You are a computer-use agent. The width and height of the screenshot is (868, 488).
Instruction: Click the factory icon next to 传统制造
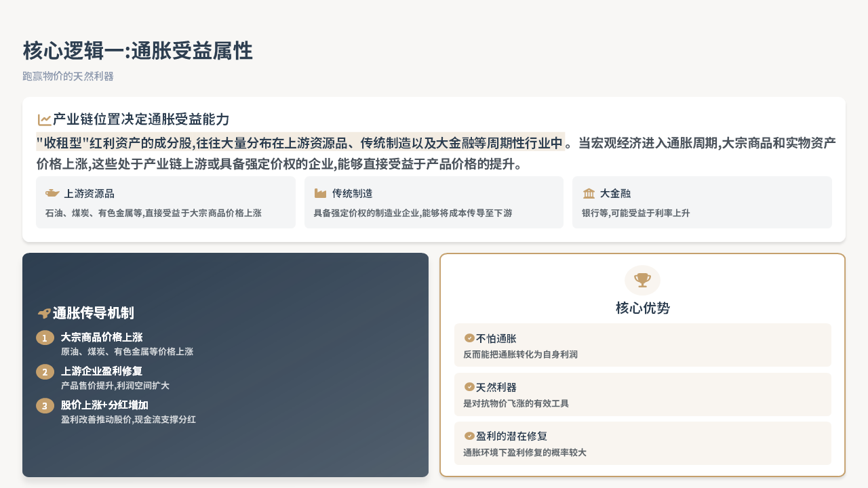pos(321,194)
